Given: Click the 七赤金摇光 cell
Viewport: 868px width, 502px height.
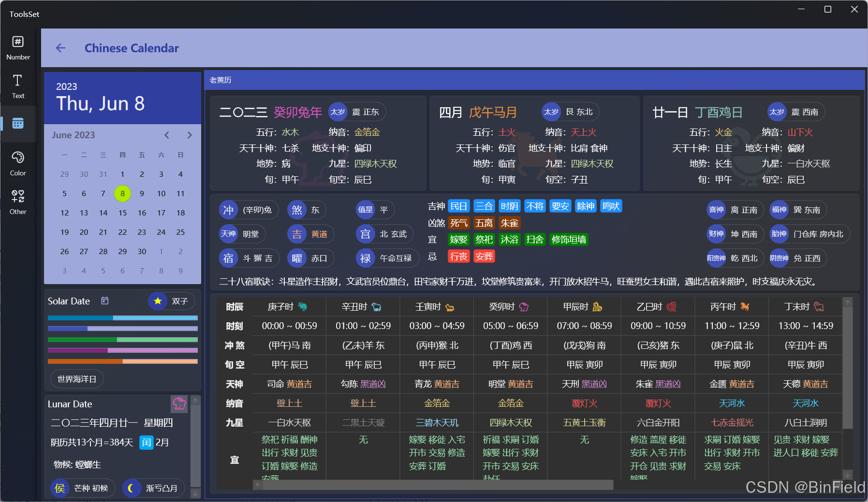Looking at the screenshot, I should pyautogui.click(x=732, y=423).
